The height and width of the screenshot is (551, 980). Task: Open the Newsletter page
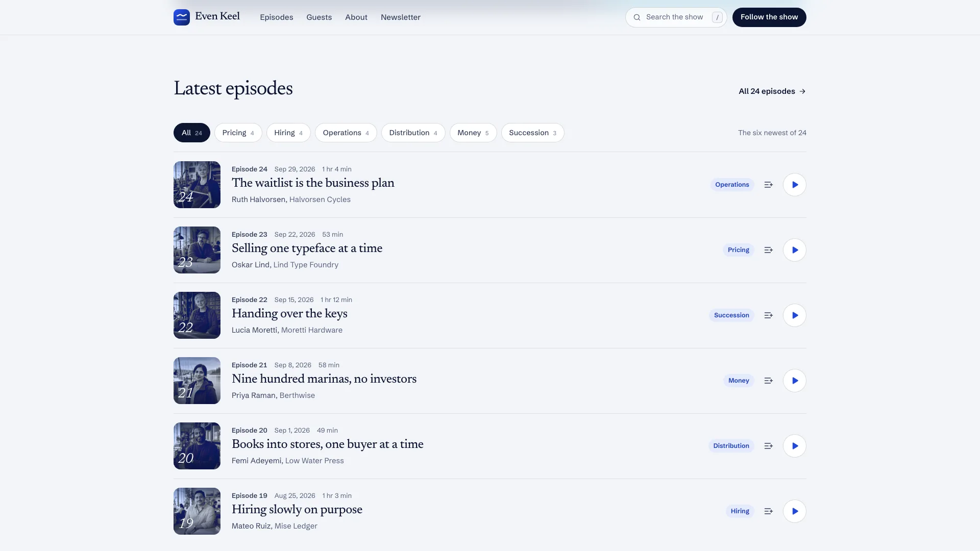point(401,17)
